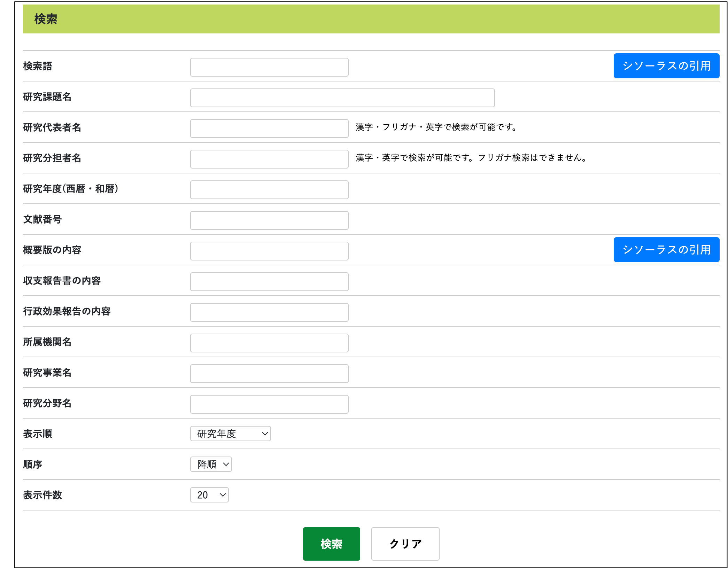Focus the 文献番号 text field

pyautogui.click(x=269, y=220)
